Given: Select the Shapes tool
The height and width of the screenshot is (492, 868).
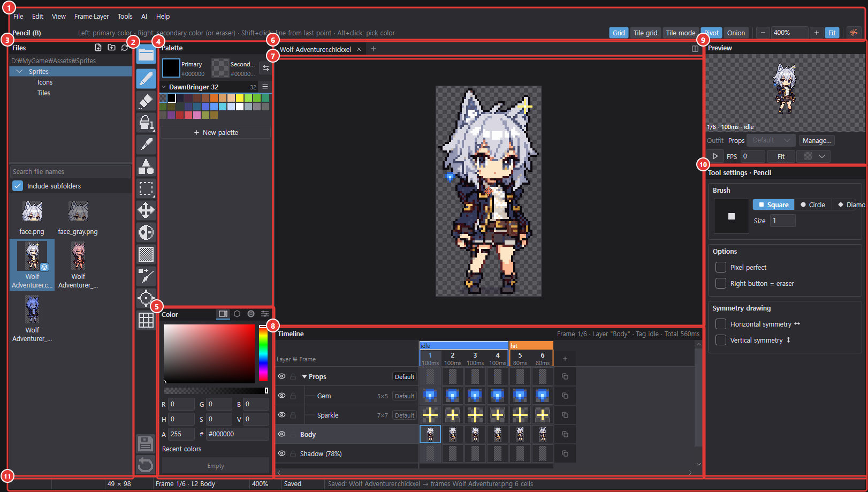Looking at the screenshot, I should 146,166.
